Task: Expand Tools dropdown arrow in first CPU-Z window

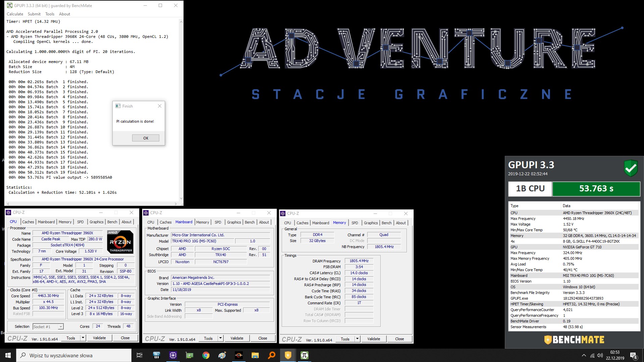Action: tap(83, 338)
